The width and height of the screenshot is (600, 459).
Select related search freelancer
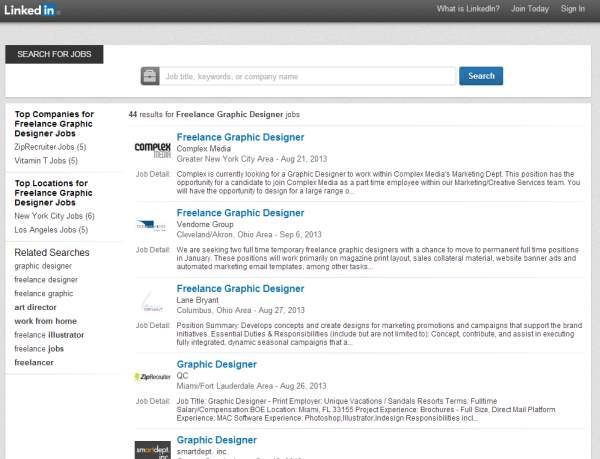pyautogui.click(x=34, y=362)
